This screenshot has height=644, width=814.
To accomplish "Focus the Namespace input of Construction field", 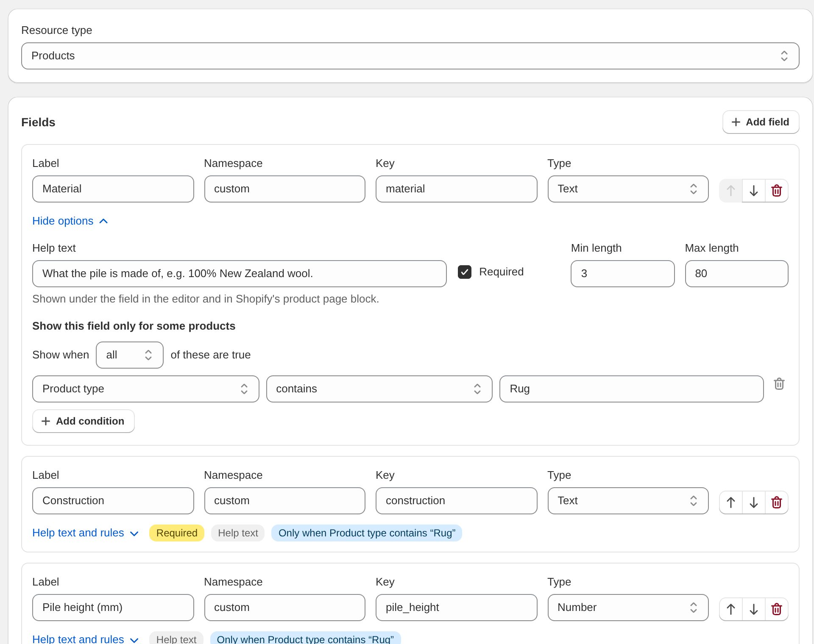I will pos(284,501).
